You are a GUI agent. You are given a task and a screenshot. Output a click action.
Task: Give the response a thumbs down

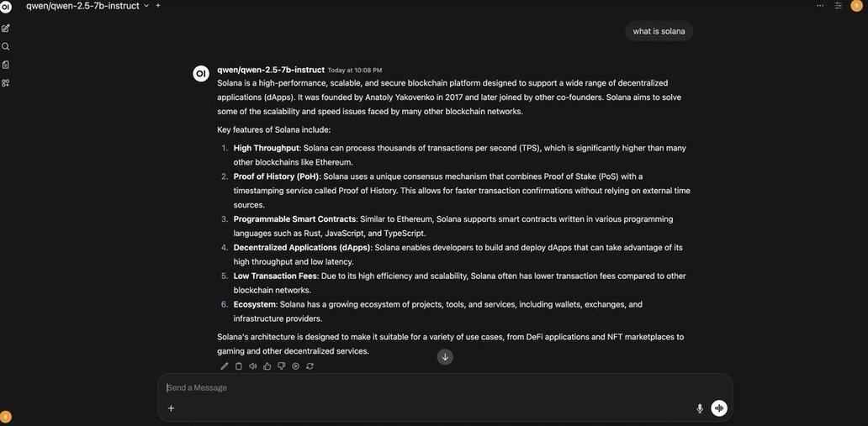282,366
